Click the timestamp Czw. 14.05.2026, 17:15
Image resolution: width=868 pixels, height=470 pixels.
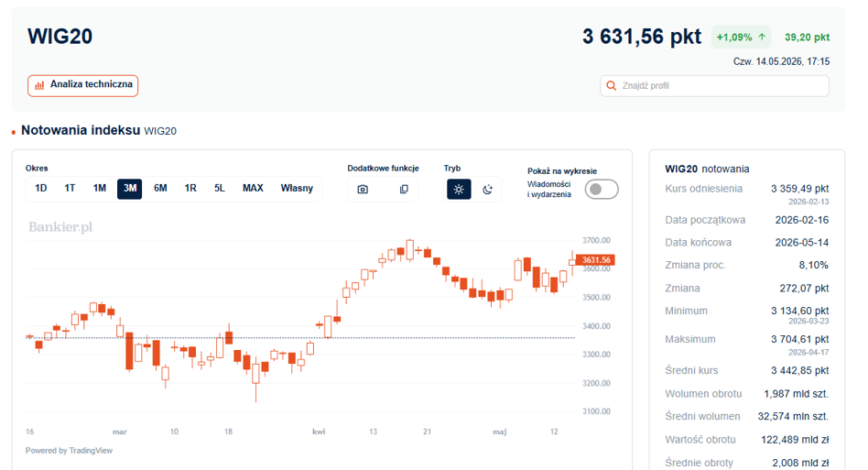pos(781,61)
